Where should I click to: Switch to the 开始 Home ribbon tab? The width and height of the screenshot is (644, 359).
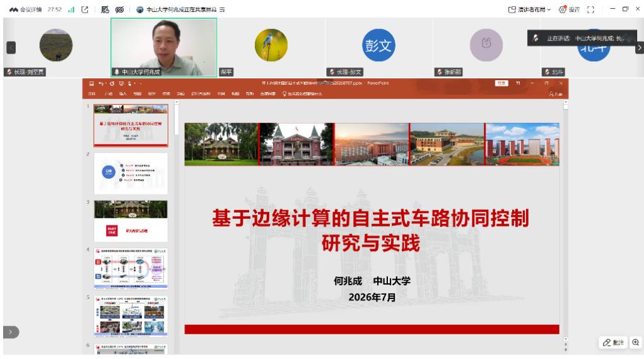108,93
